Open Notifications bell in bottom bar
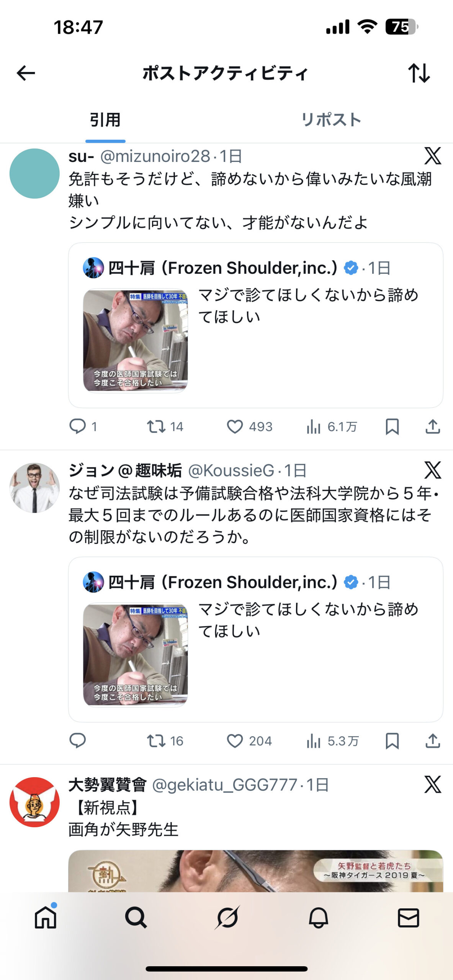This screenshot has height=980, width=453. point(318,917)
